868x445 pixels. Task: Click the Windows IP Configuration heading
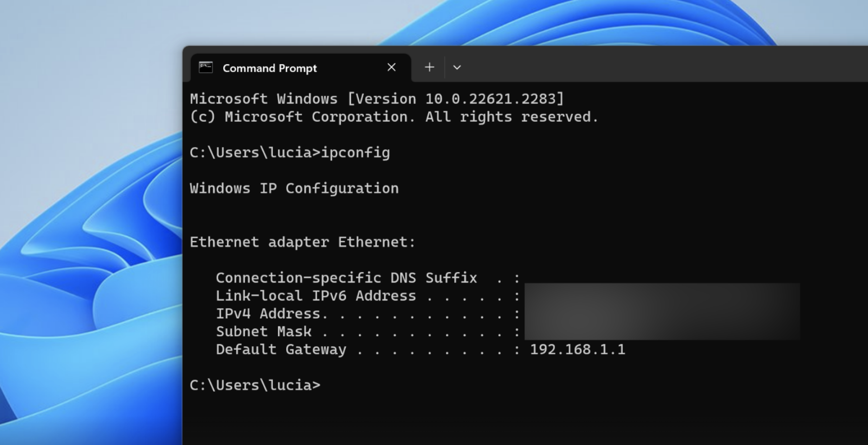click(294, 188)
